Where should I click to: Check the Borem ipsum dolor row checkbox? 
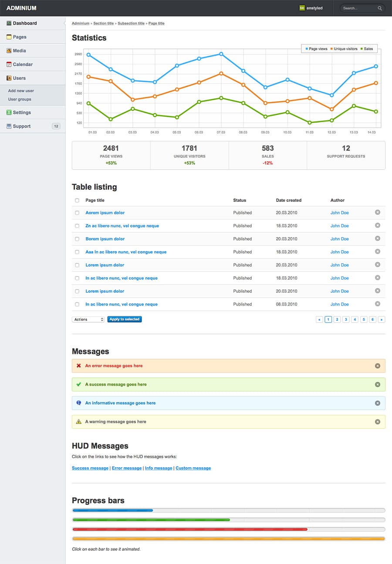pos(77,239)
